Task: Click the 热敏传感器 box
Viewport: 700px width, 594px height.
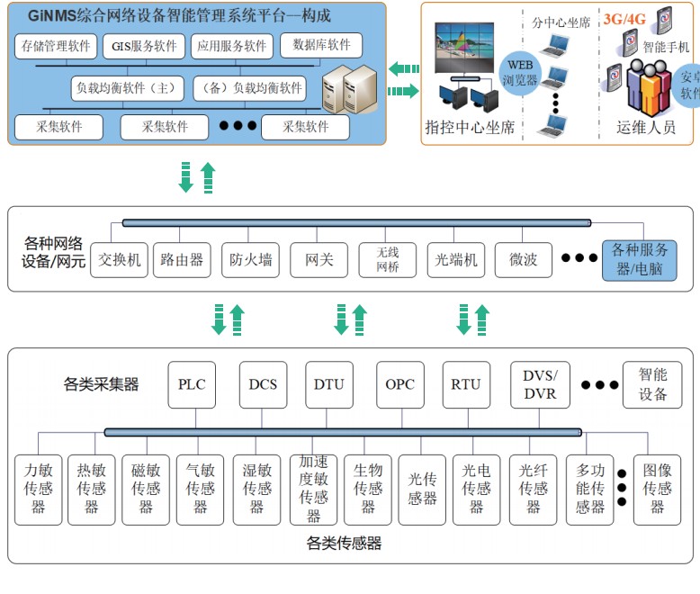Action: pyautogui.click(x=92, y=490)
